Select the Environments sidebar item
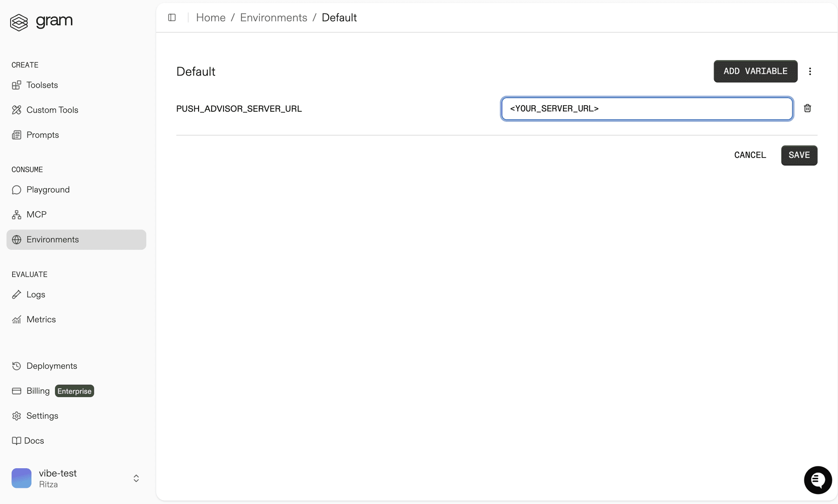Screen dimensions: 838x504 click(52, 239)
